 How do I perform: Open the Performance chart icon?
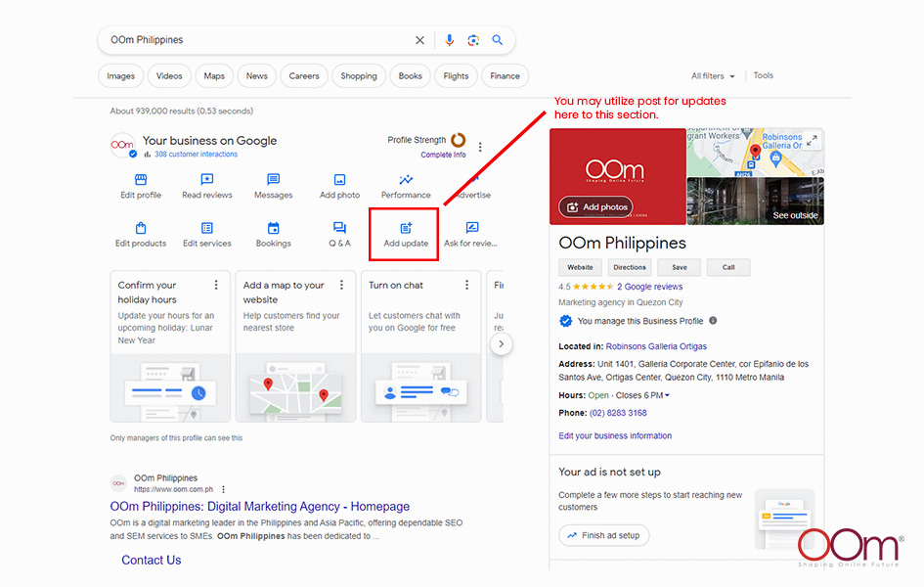(x=406, y=180)
